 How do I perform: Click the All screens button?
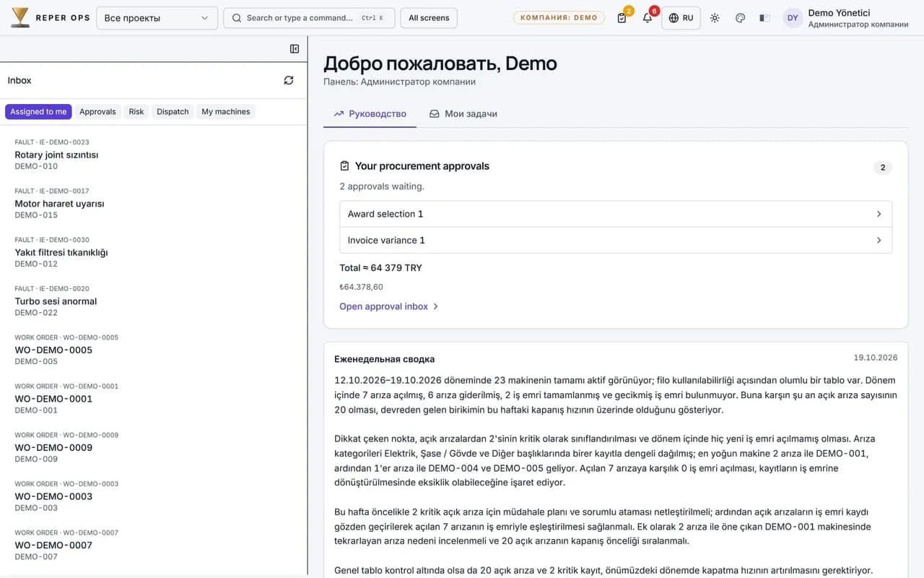click(x=429, y=18)
